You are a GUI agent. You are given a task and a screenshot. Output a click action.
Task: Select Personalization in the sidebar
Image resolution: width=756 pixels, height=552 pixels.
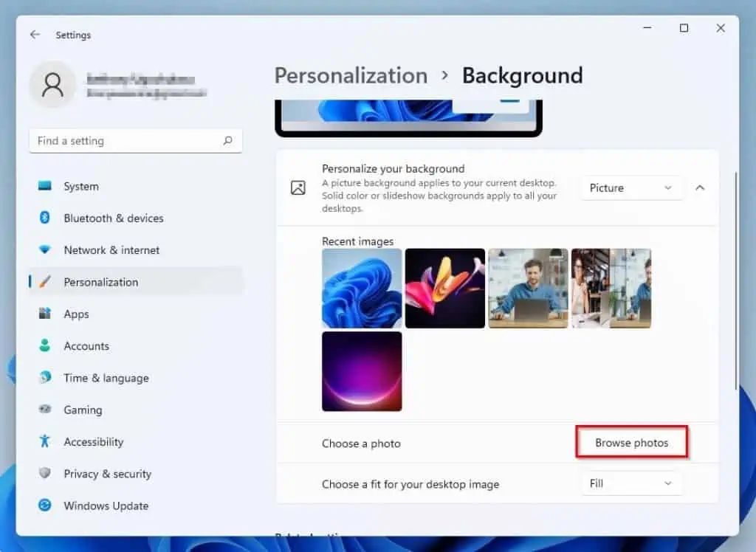(x=101, y=282)
